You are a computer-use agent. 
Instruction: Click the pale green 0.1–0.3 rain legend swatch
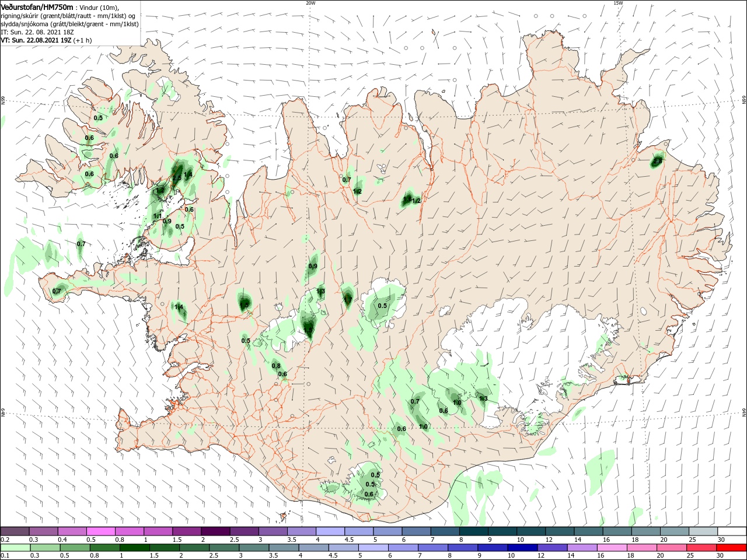(x=16, y=548)
